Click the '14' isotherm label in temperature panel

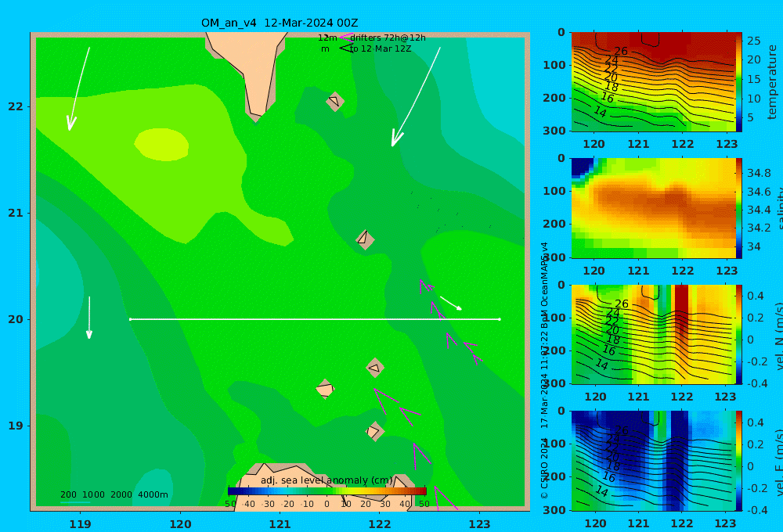[x=601, y=113]
